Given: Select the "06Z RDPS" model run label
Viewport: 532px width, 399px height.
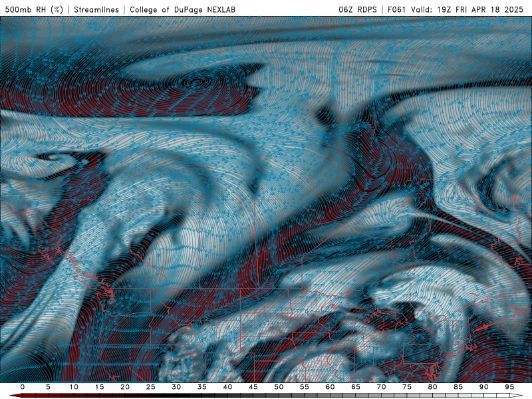Looking at the screenshot, I should point(358,9).
